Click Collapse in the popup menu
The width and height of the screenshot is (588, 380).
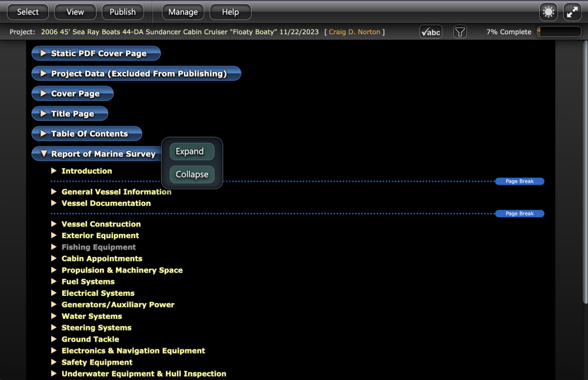(x=192, y=174)
